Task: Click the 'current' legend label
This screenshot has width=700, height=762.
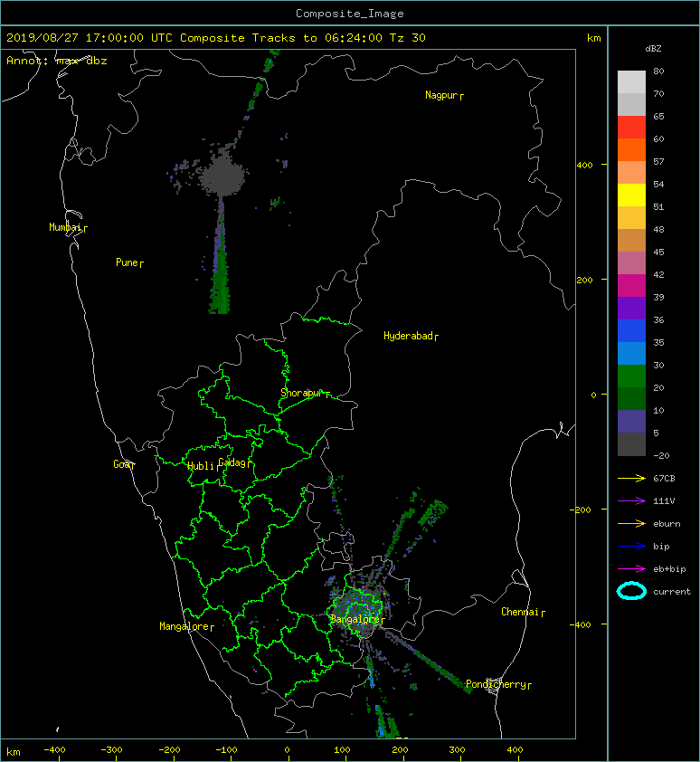Action: tap(672, 592)
